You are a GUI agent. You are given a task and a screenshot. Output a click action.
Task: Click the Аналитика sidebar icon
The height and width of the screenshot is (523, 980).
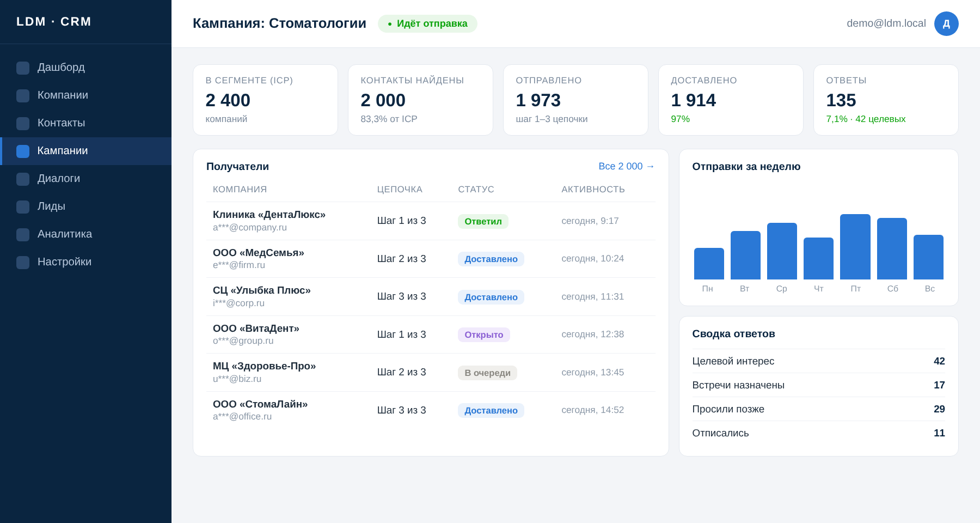click(x=23, y=235)
